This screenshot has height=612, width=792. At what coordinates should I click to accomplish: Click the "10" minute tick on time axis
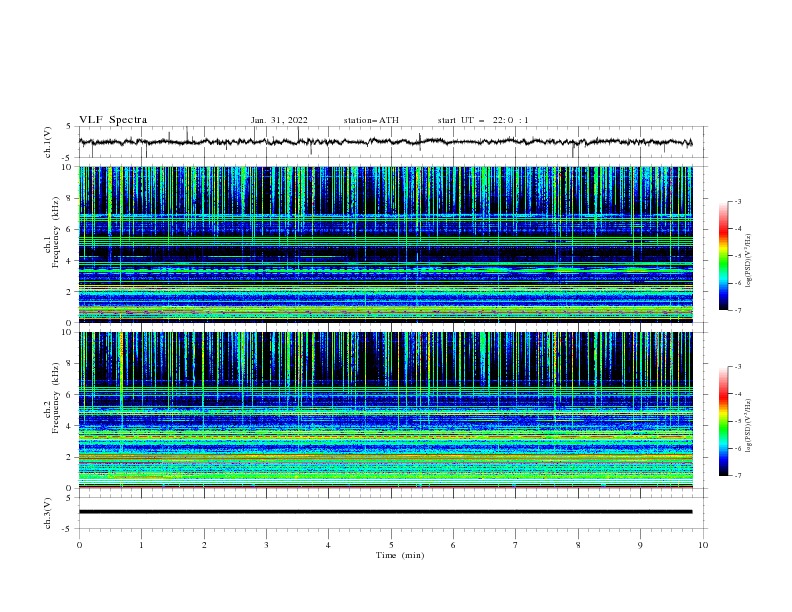(703, 545)
